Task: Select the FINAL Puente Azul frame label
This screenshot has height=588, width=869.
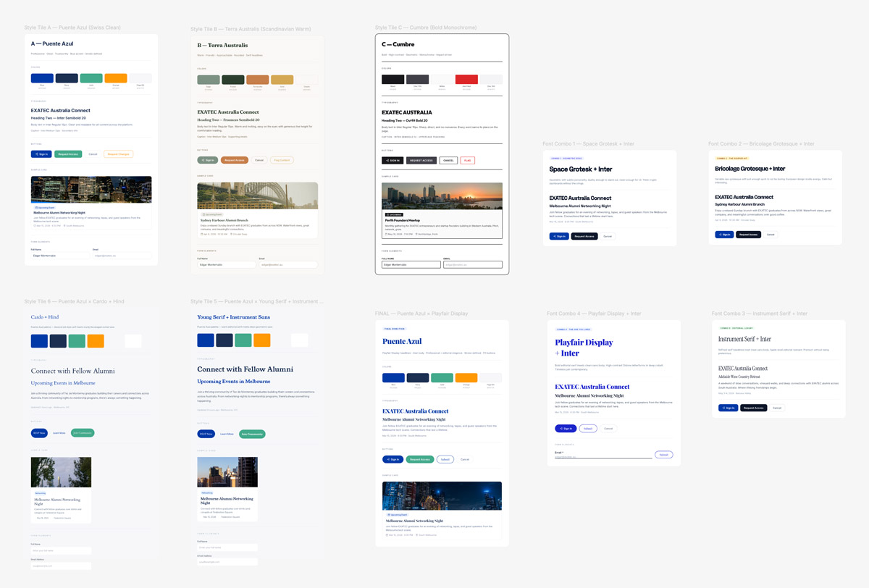Action: coord(421,314)
